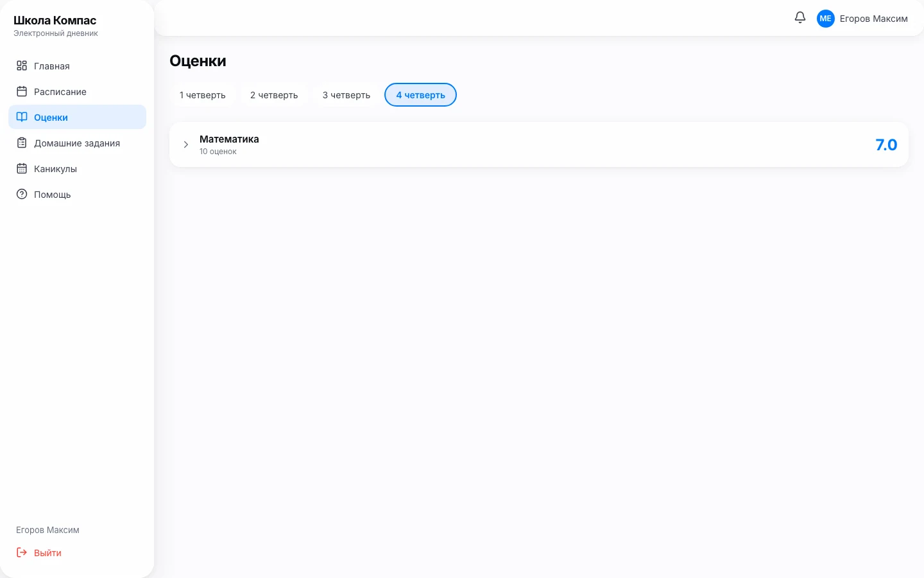Viewport: 924px width, 578px height.
Task: Click the Оценки book icon
Action: coord(22,117)
